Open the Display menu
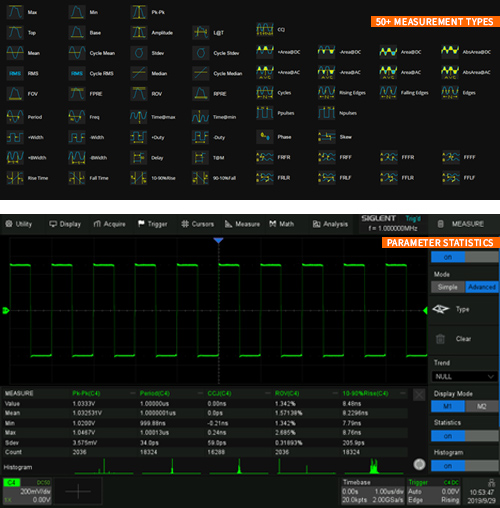500x508 pixels. [x=65, y=224]
